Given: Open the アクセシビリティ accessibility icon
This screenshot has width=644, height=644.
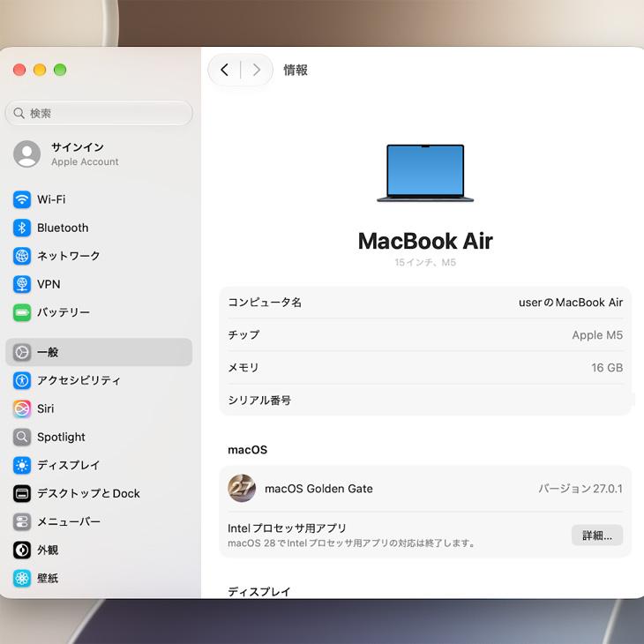Looking at the screenshot, I should point(22,381).
